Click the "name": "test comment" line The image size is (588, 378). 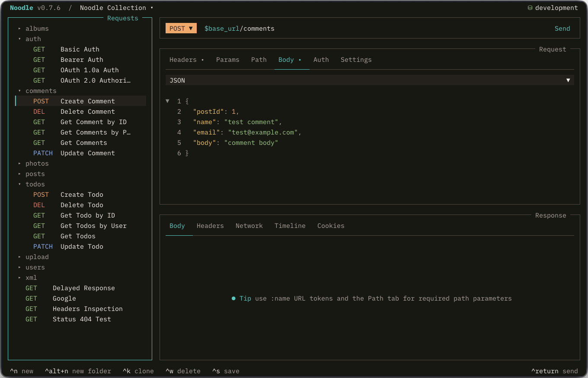(237, 122)
